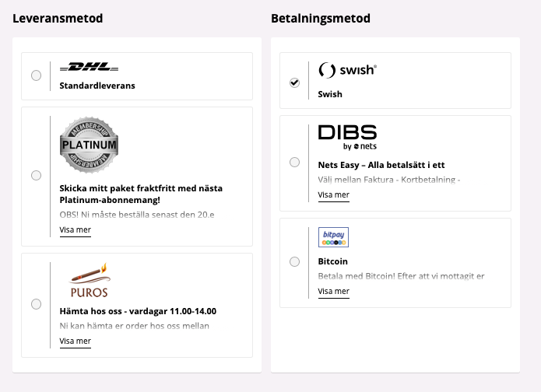Expand Visa mer under Bitcoin

coord(334,292)
